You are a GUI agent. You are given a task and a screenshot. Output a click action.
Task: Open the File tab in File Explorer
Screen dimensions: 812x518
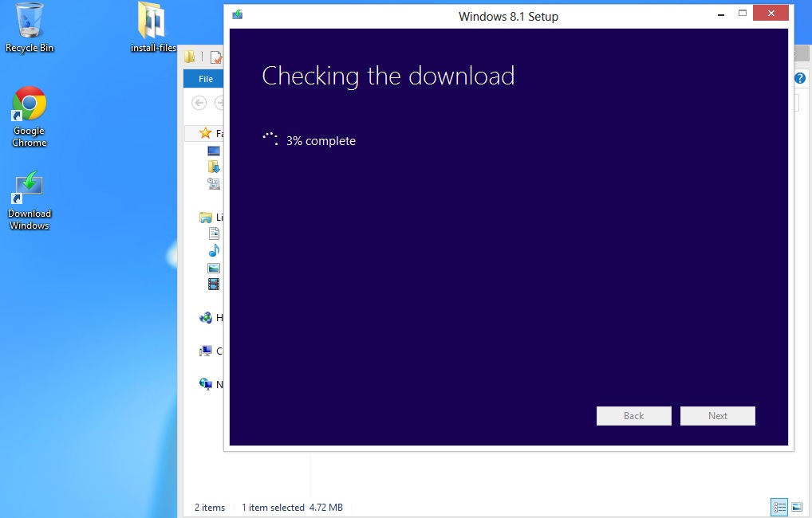coord(204,79)
